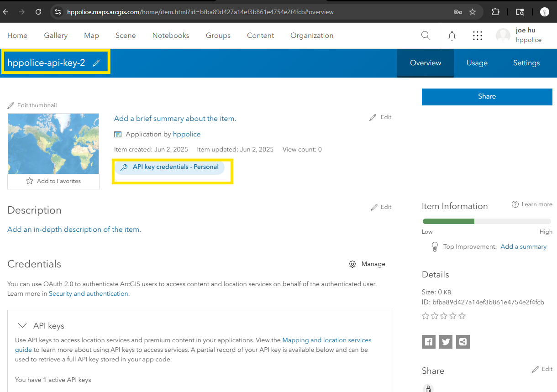This screenshot has width=557, height=392.
Task: Edit the item summary
Action: (x=380, y=117)
